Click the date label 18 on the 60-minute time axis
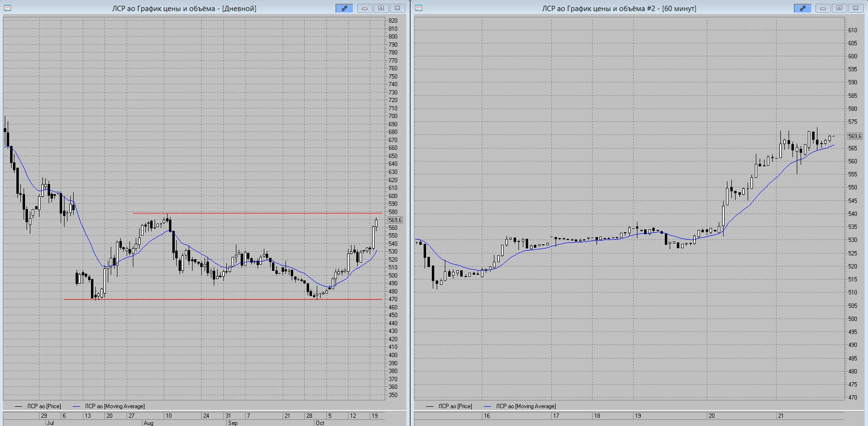This screenshot has width=868, height=426. [x=597, y=415]
